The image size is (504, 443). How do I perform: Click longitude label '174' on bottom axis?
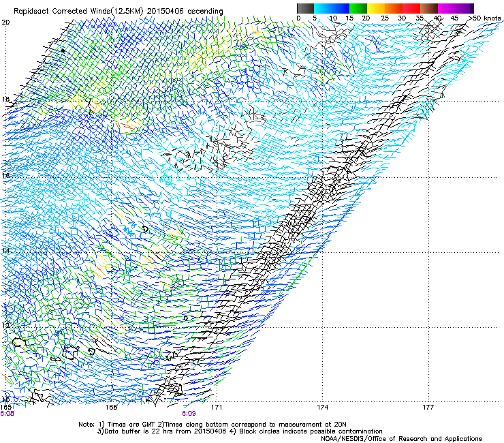click(322, 408)
